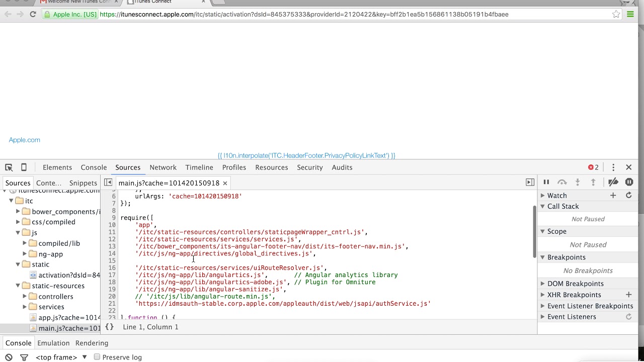Select the Snippets navigator tab
This screenshot has height=362, width=644.
pyautogui.click(x=83, y=183)
